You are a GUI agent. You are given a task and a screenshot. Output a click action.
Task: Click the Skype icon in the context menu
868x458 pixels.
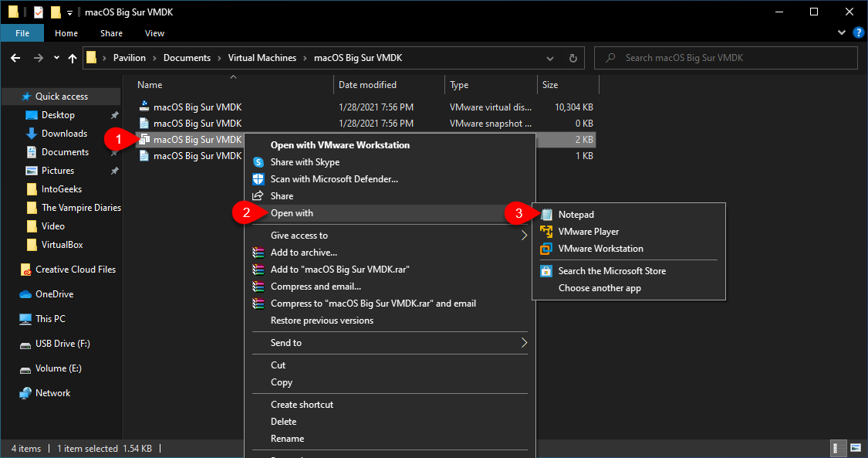(x=258, y=162)
